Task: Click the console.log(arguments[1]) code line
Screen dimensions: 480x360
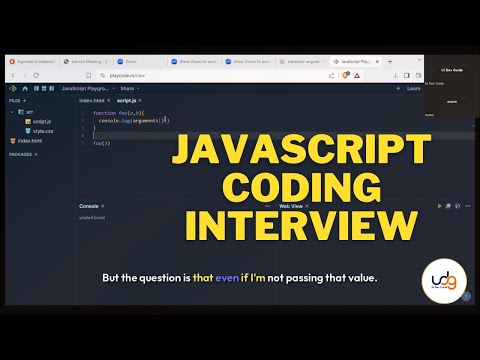Action: tap(134, 121)
